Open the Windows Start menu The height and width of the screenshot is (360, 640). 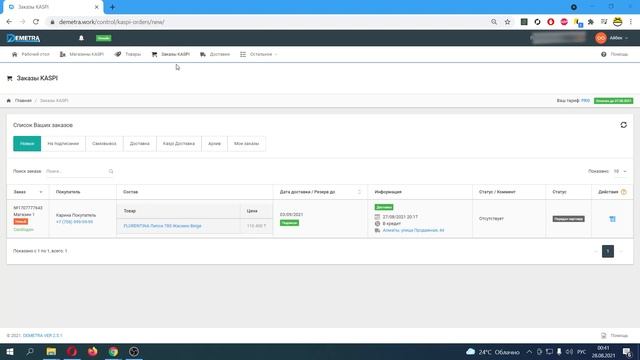pos(10,351)
